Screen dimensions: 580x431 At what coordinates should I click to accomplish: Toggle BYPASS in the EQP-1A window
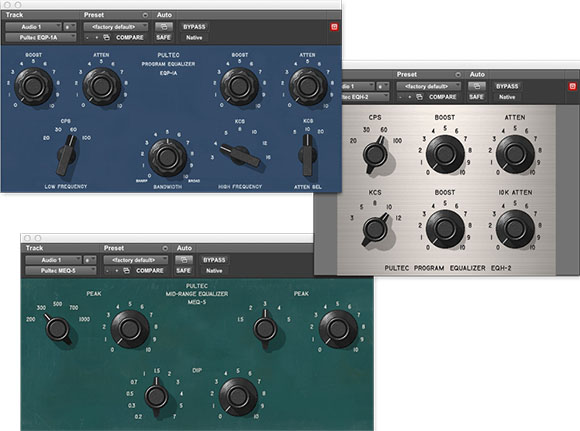[194, 27]
